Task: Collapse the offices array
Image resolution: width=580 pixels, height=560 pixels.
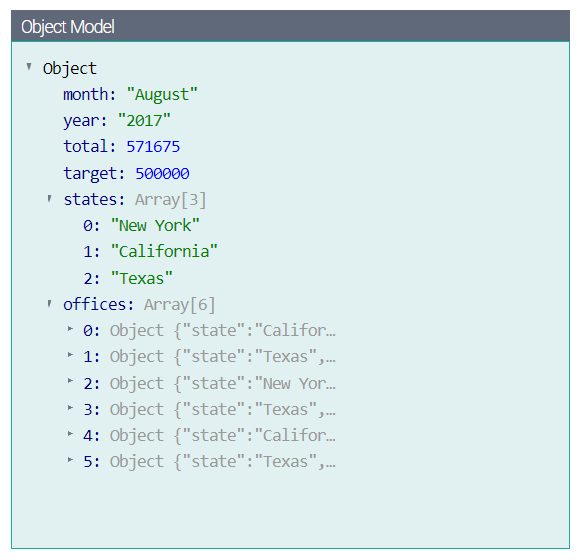Action: [50, 304]
